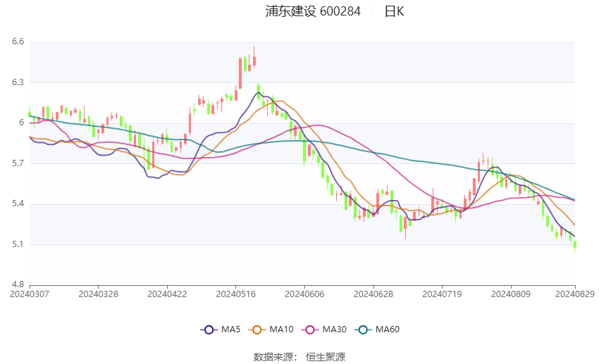The height and width of the screenshot is (364, 599).
Task: Click the y-axis value 4.8
Action: click(x=18, y=284)
